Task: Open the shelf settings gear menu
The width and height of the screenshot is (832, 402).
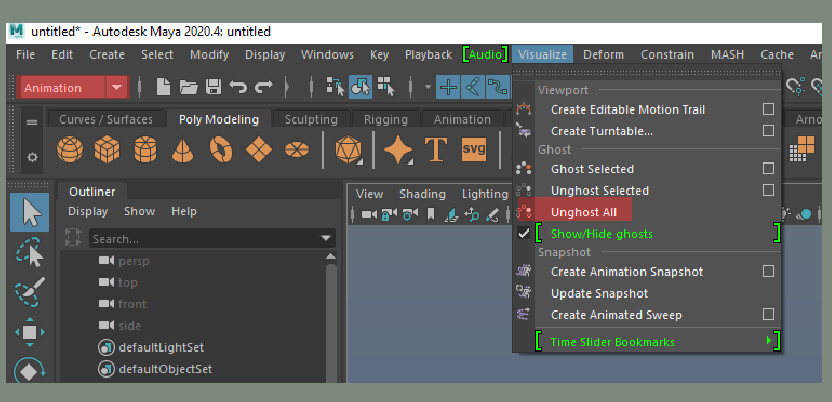Action: click(32, 158)
